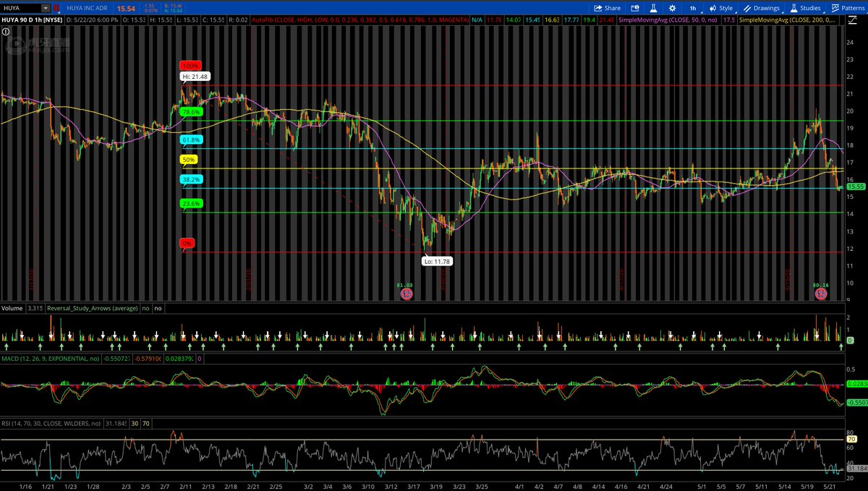Click the 0.0283 MACD histogram value tag
This screenshot has height=491, width=868.
pyautogui.click(x=856, y=384)
